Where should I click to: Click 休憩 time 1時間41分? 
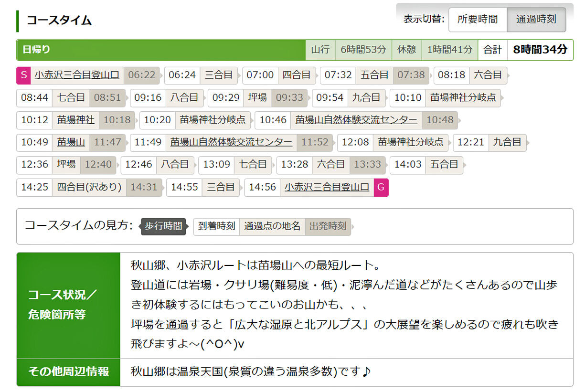coord(449,50)
